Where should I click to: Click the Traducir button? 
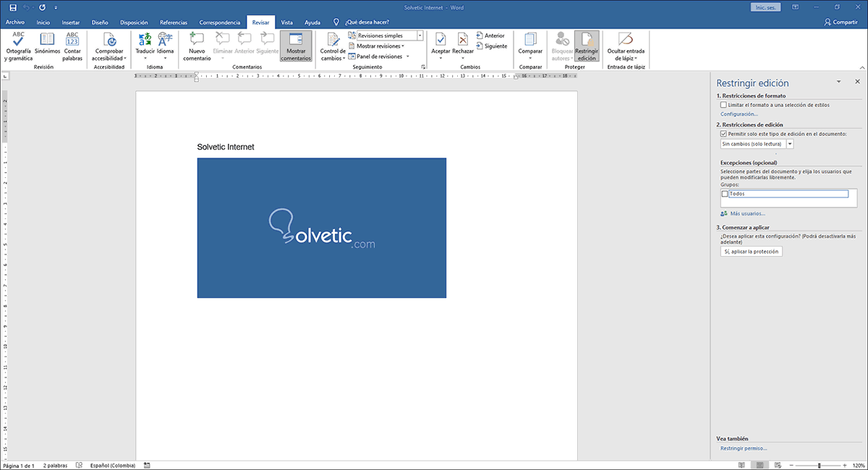(145, 47)
